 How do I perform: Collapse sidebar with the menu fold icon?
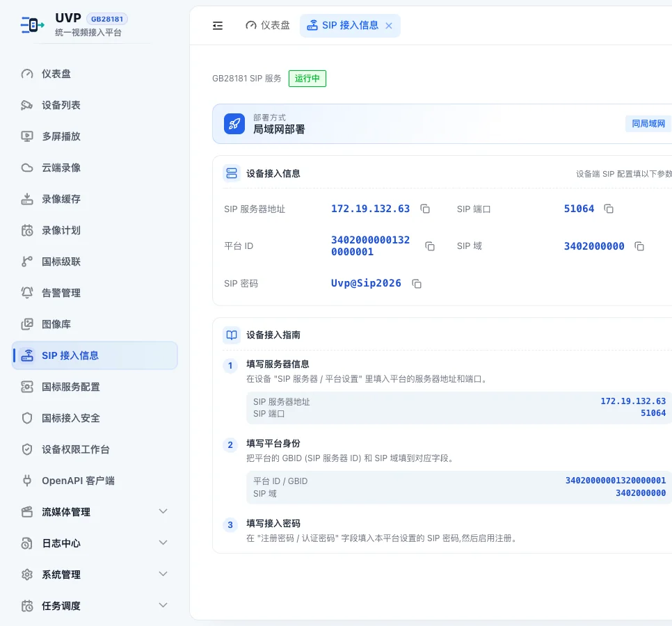pyautogui.click(x=218, y=26)
